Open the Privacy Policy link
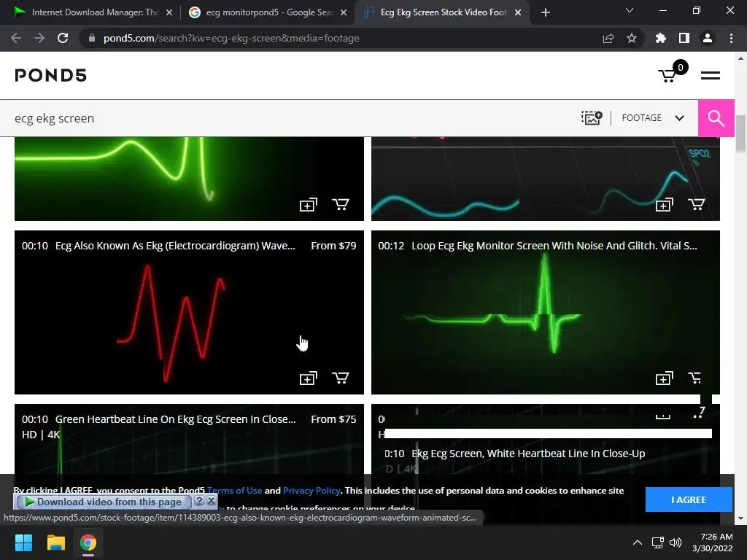Viewport: 747px width, 560px height. [x=311, y=491]
